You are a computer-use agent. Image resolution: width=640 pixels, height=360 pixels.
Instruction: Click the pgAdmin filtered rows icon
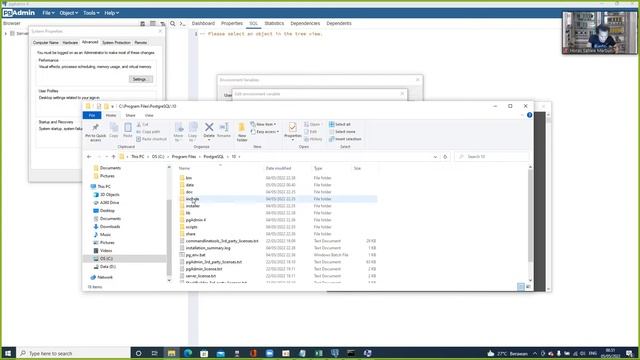tap(163, 24)
